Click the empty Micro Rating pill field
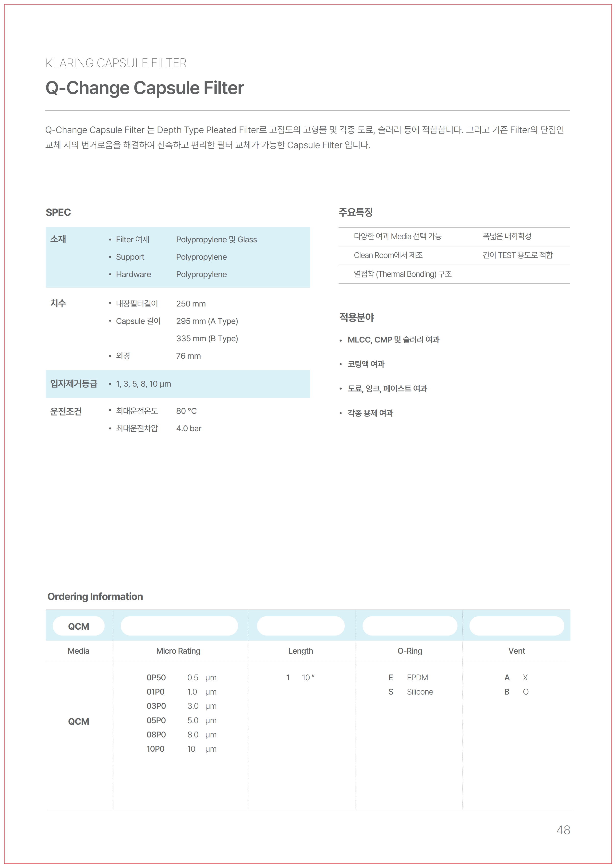Image resolution: width=616 pixels, height=868 pixels. tap(179, 626)
